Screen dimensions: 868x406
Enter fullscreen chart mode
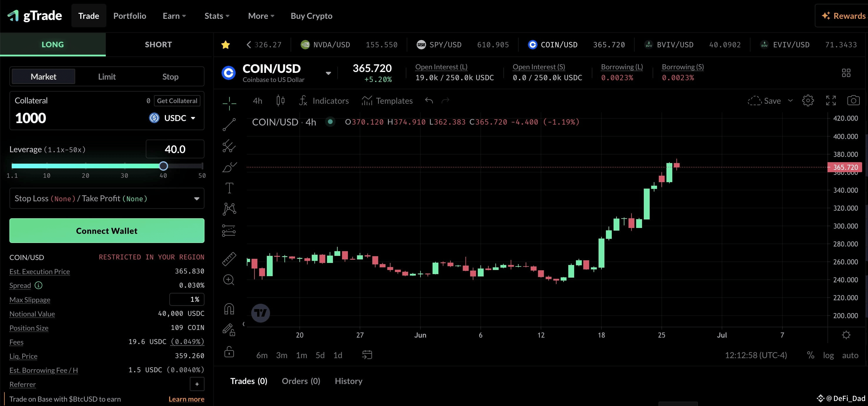click(831, 100)
